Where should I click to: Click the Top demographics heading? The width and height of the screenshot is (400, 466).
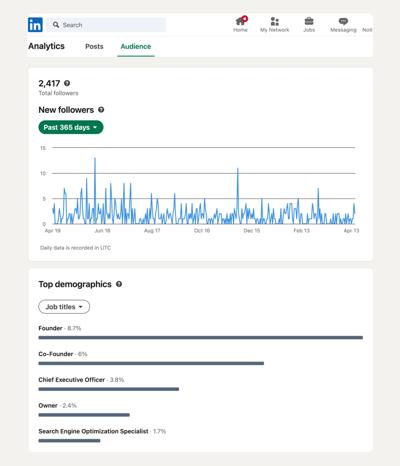coord(75,284)
